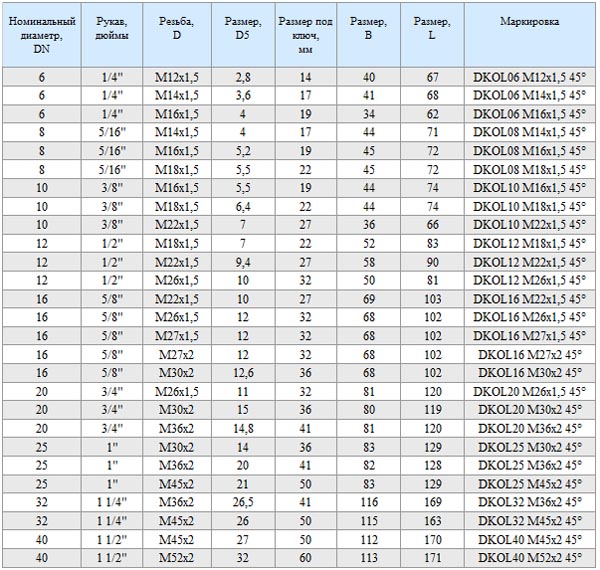Select marking cell 'DKOL08 M14x1,5 45°'

coord(530,132)
